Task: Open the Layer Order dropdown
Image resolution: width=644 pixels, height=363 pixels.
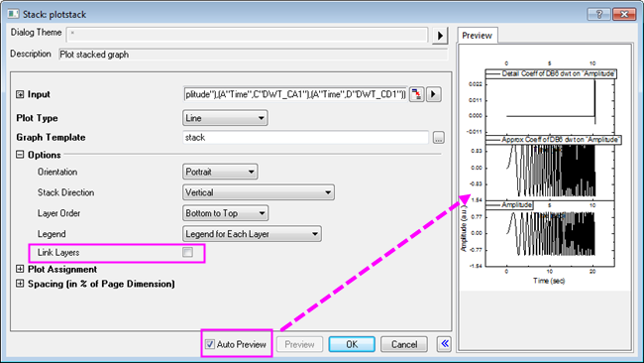Action: 225,213
